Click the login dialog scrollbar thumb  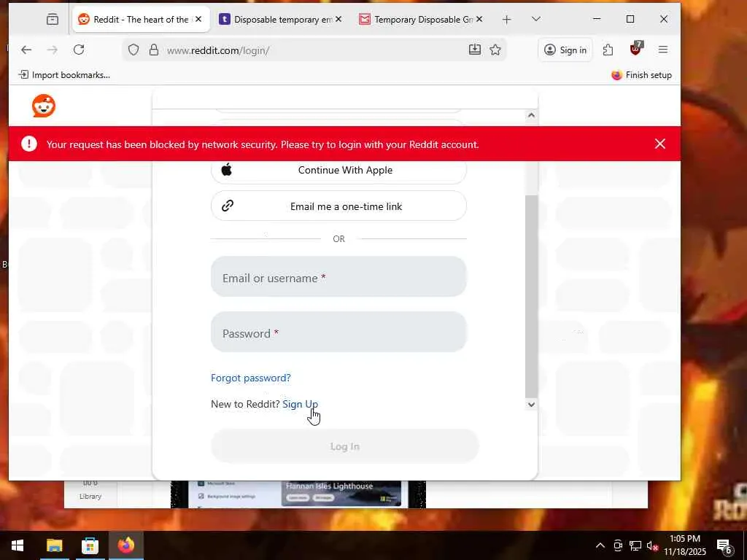pos(531,295)
